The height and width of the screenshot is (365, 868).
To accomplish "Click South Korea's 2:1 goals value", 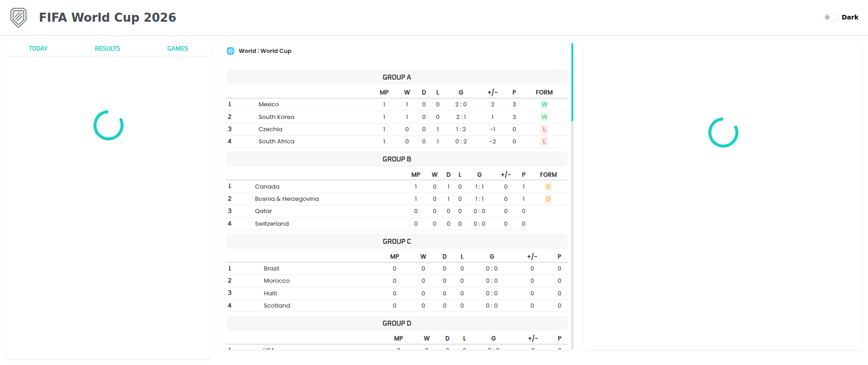I will [461, 117].
